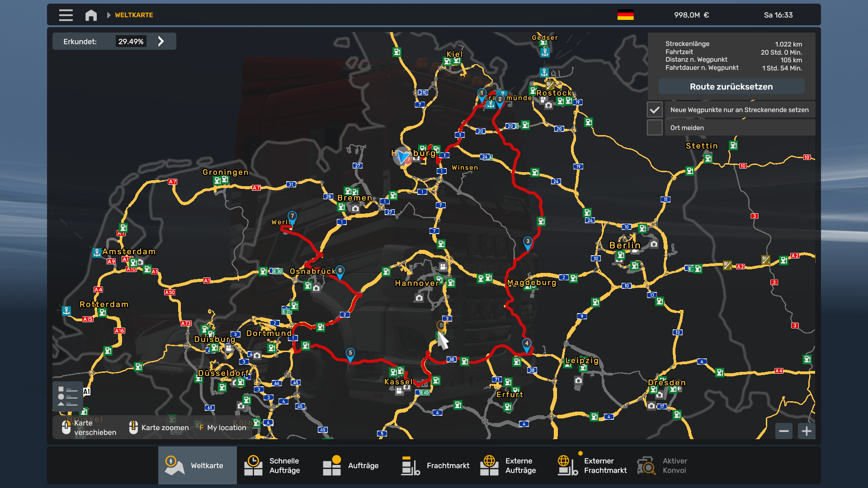Open Externer Frachtmarkt tab
Image resolution: width=868 pixels, height=488 pixels.
coord(593,465)
